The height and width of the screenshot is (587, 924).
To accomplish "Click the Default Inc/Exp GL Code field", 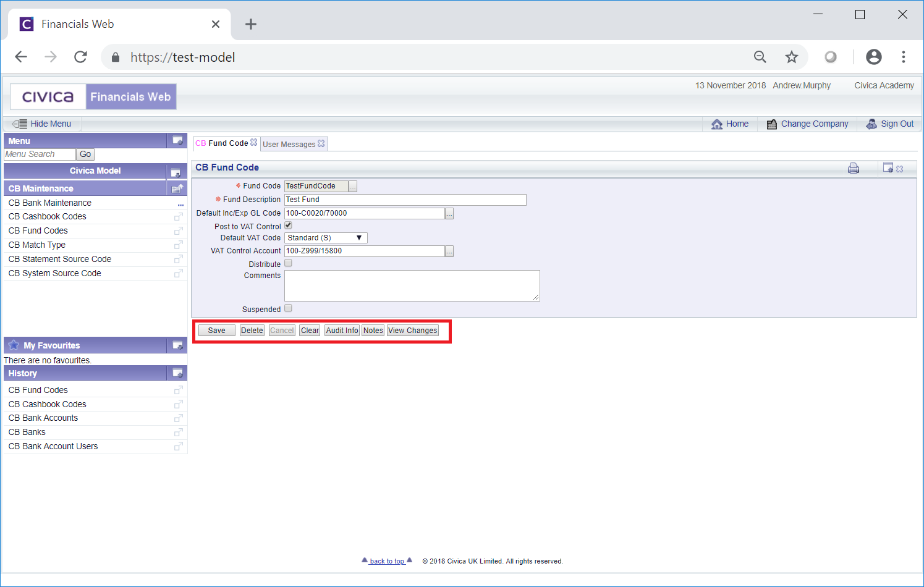I will pos(365,214).
